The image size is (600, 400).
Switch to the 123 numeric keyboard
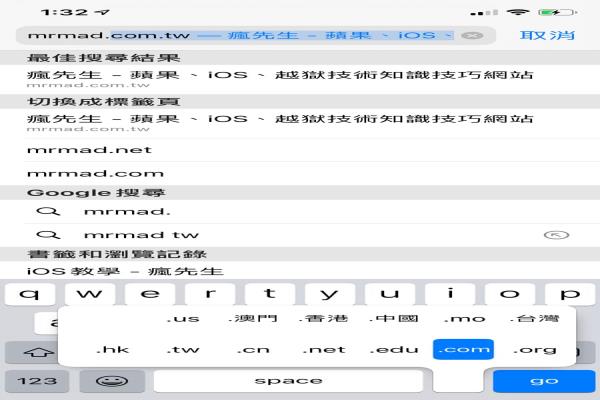pos(37,381)
